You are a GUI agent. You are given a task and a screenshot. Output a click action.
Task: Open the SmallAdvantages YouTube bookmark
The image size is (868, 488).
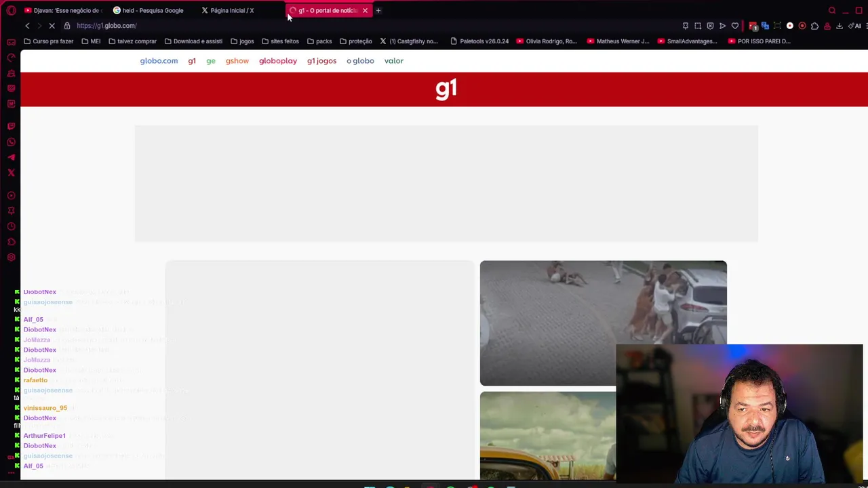click(687, 41)
